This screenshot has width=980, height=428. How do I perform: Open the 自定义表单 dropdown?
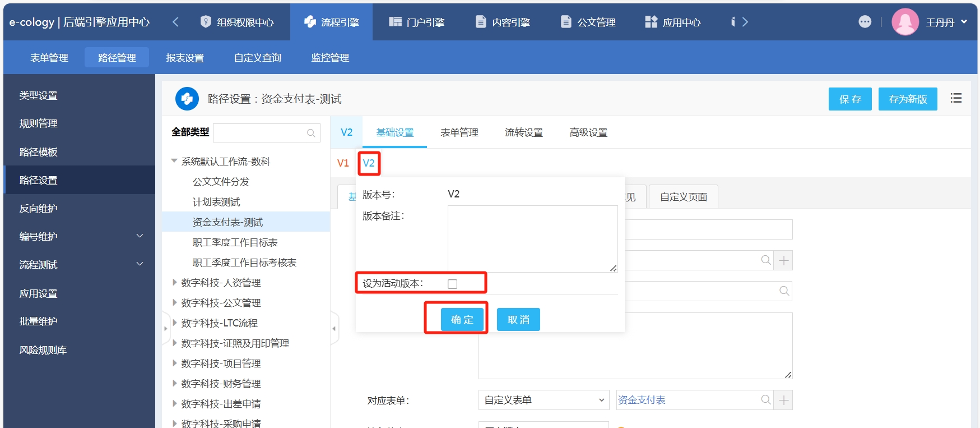click(x=543, y=400)
